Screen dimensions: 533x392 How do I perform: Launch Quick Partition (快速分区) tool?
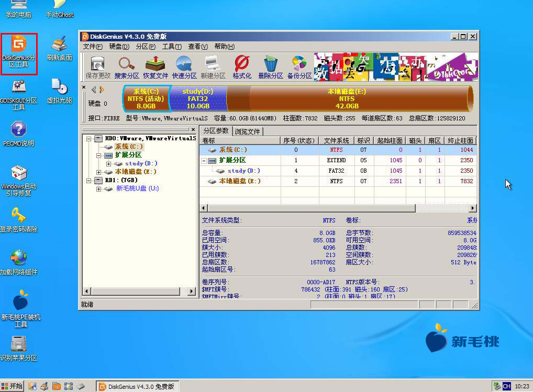click(x=184, y=68)
